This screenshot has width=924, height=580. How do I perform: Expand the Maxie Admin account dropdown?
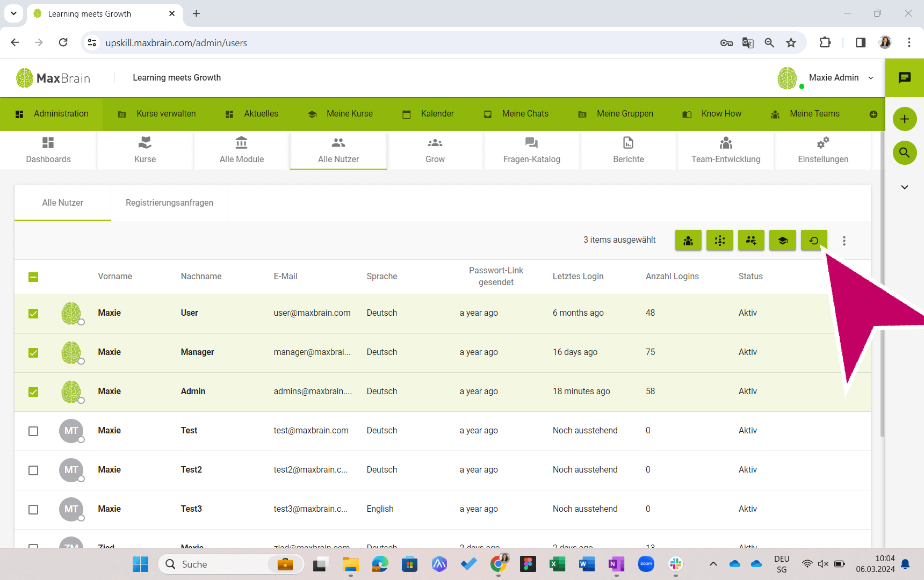[x=871, y=78]
